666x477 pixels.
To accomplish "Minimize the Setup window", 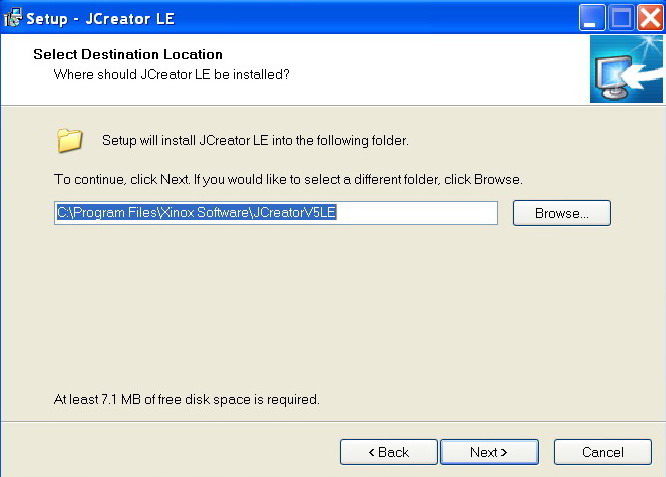I will pyautogui.click(x=593, y=18).
